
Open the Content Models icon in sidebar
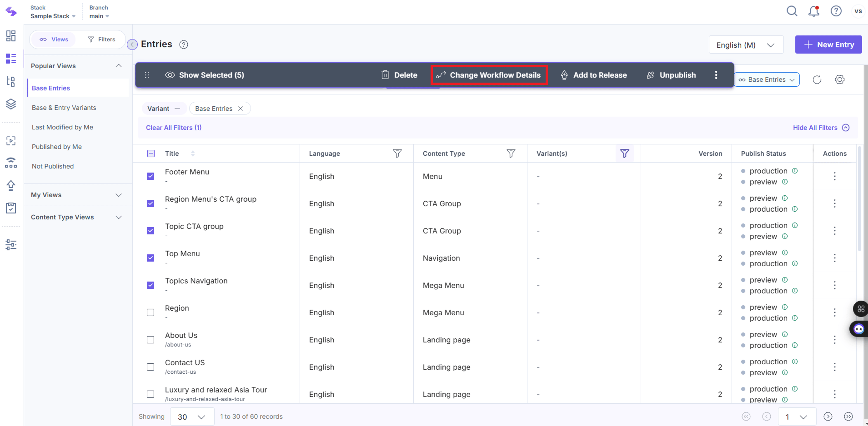[11, 81]
